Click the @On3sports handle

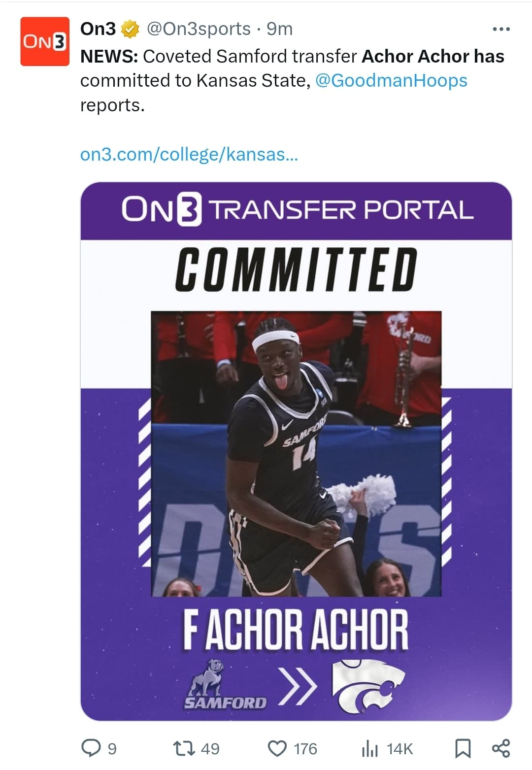(x=199, y=30)
